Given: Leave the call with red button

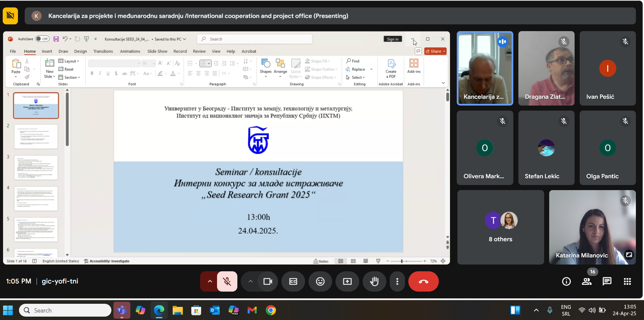Looking at the screenshot, I should point(423,281).
